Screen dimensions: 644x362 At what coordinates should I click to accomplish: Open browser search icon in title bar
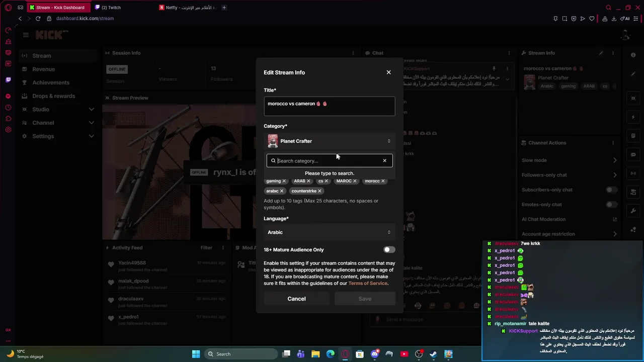(608, 8)
